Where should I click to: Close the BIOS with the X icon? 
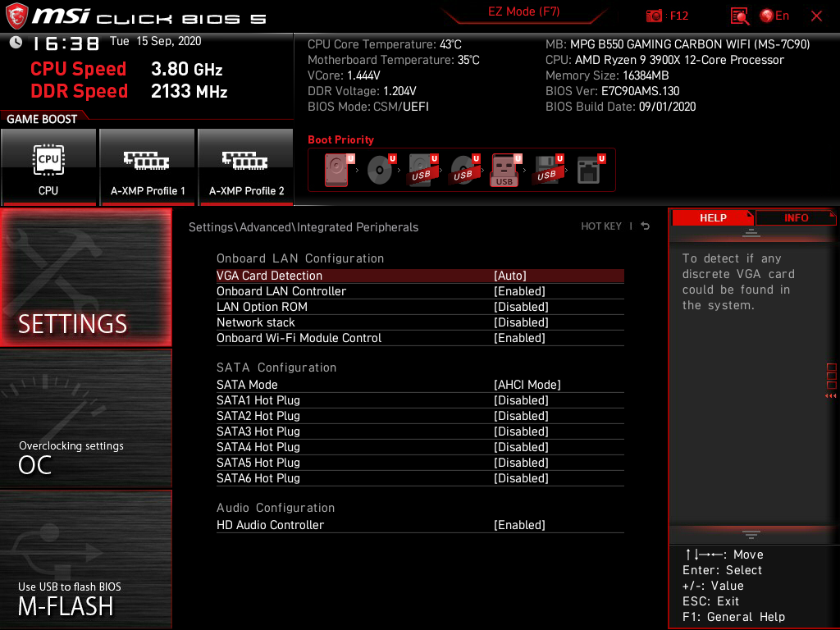pyautogui.click(x=816, y=16)
